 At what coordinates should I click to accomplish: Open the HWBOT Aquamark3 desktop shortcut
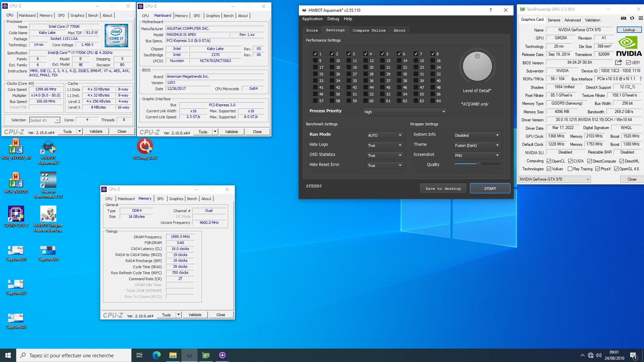pos(48,152)
